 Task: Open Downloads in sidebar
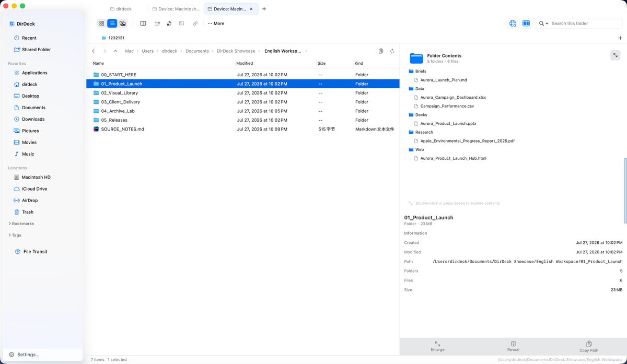(33, 119)
